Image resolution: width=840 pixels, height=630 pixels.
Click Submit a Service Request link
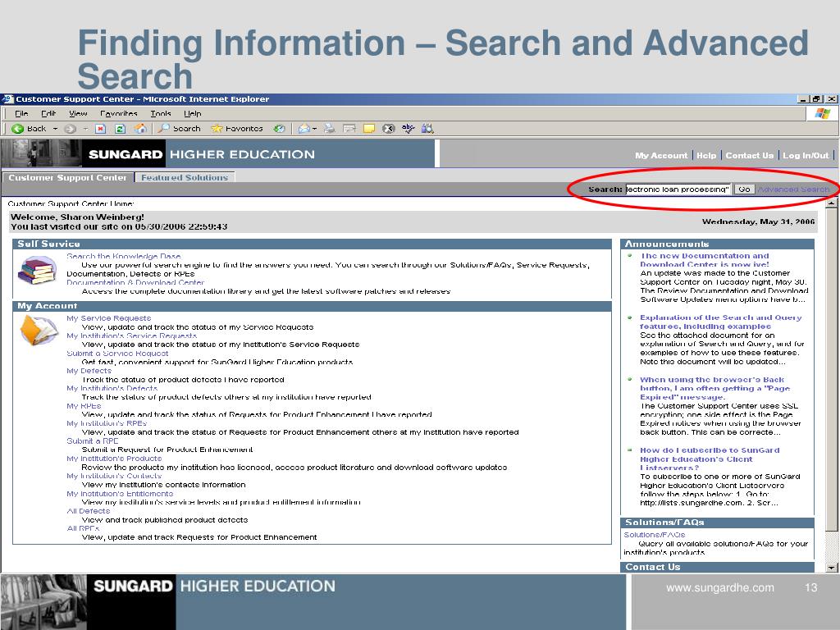(x=117, y=354)
